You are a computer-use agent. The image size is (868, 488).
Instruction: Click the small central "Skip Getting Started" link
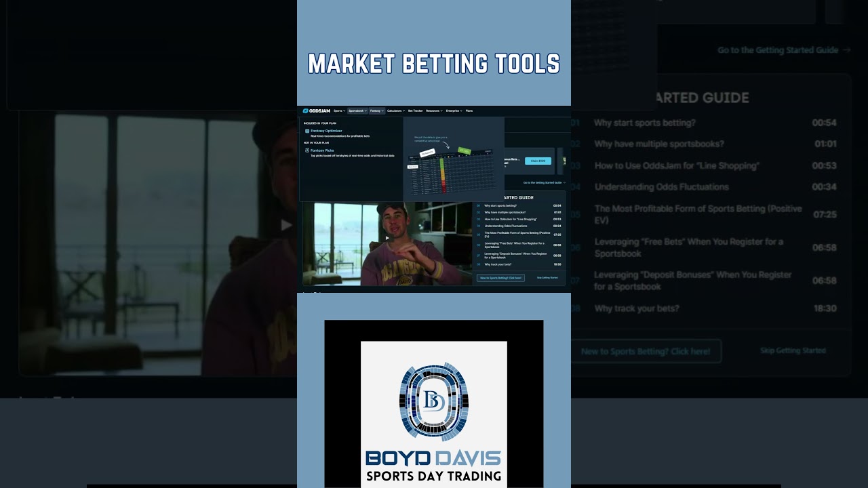pos(547,278)
